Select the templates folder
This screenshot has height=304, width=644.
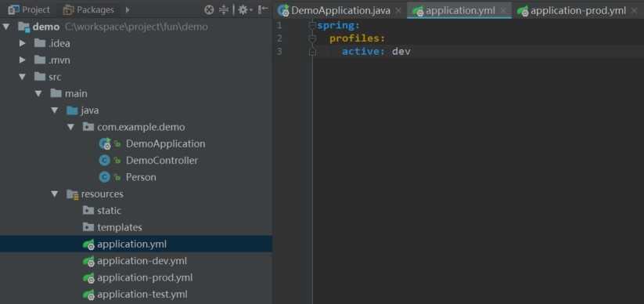click(136, 227)
